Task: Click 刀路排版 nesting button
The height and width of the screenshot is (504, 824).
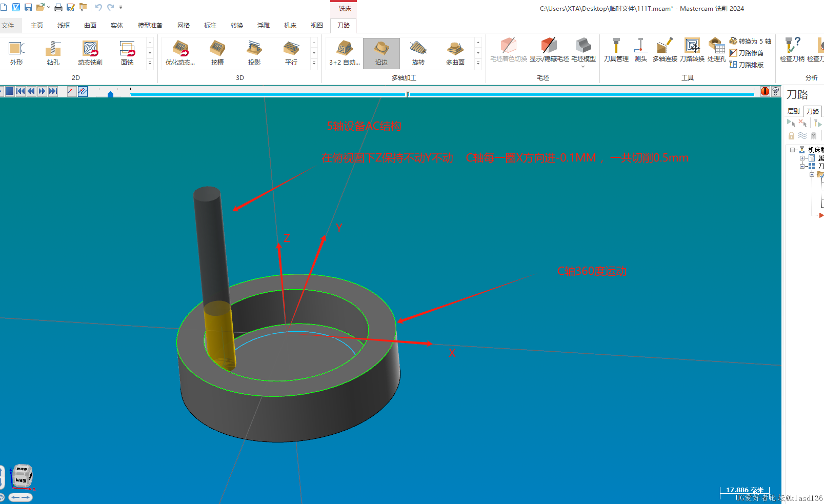Action: coord(747,65)
